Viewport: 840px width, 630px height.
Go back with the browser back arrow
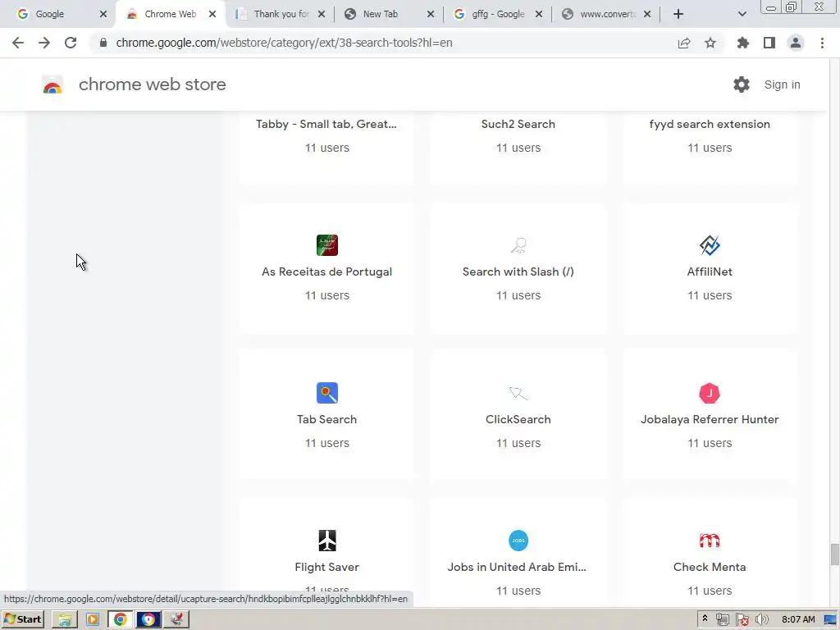click(18, 43)
